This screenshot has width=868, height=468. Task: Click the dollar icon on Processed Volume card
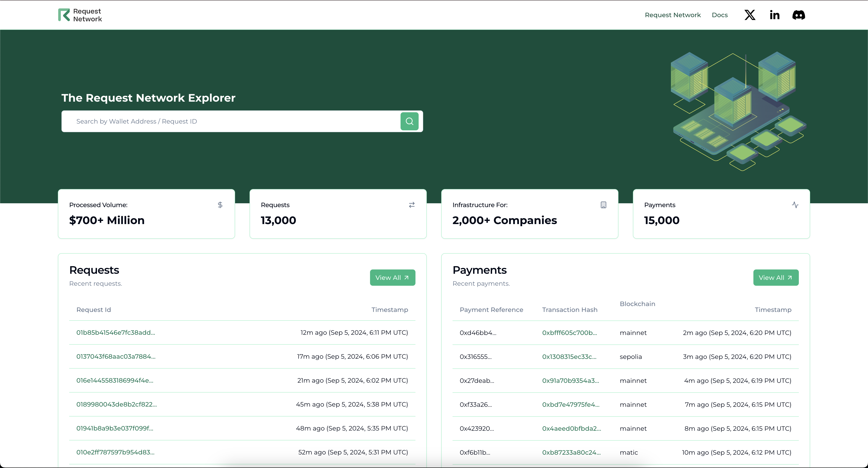[x=220, y=205]
